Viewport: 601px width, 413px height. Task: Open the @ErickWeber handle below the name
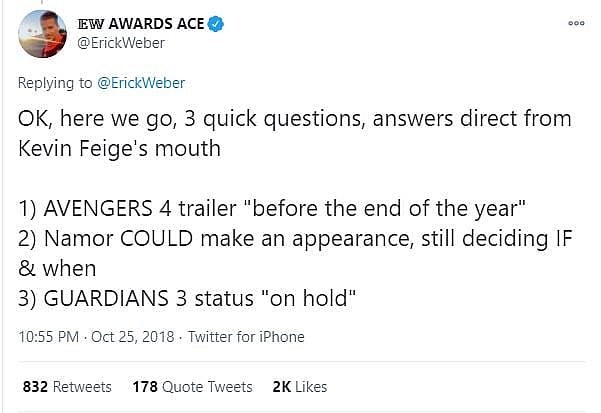tap(119, 44)
